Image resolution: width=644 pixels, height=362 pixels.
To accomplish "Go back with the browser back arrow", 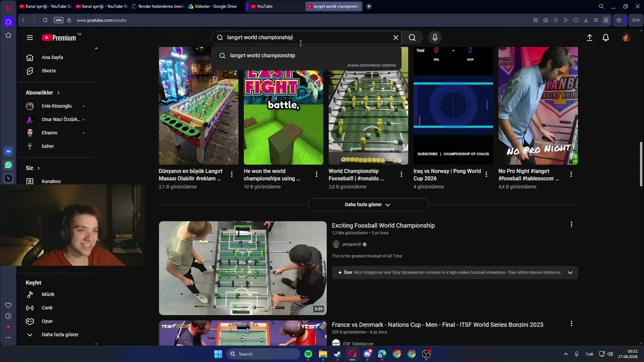I will [23, 20].
